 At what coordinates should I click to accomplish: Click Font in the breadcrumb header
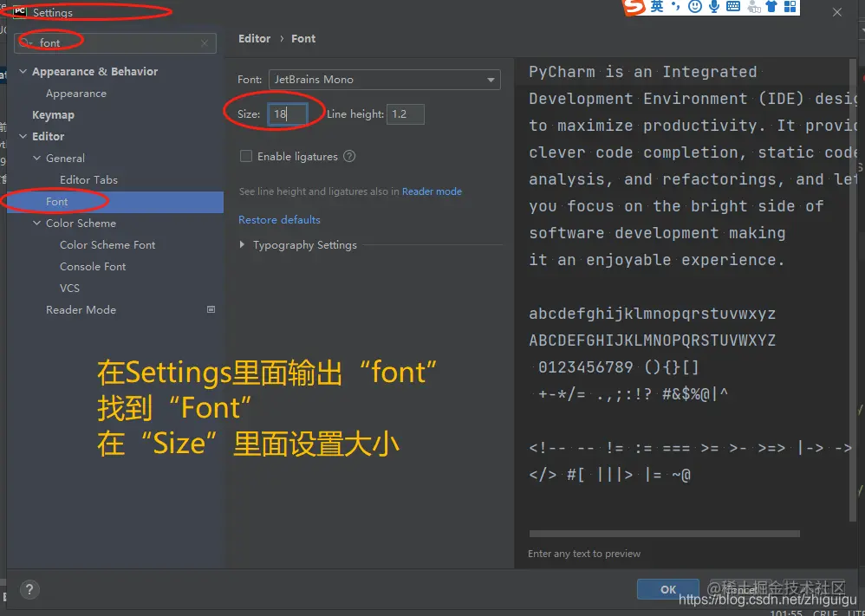(x=303, y=39)
